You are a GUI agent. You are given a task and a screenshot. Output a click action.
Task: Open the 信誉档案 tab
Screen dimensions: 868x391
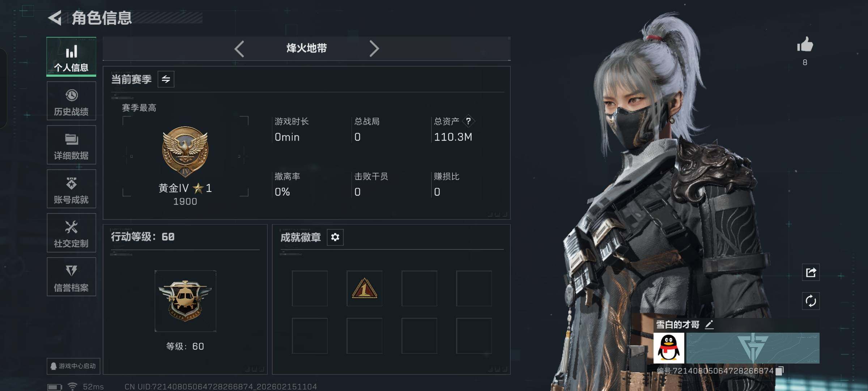71,277
